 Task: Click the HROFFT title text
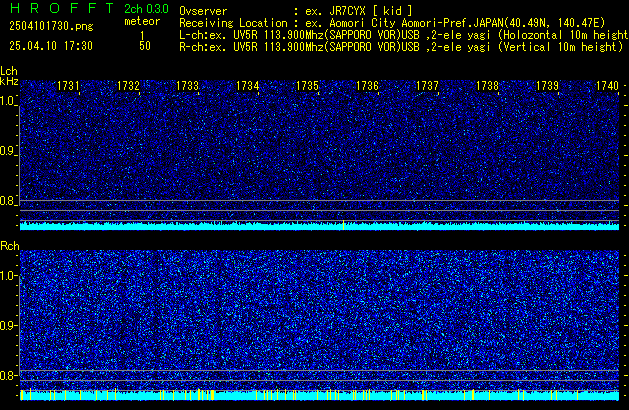point(62,8)
